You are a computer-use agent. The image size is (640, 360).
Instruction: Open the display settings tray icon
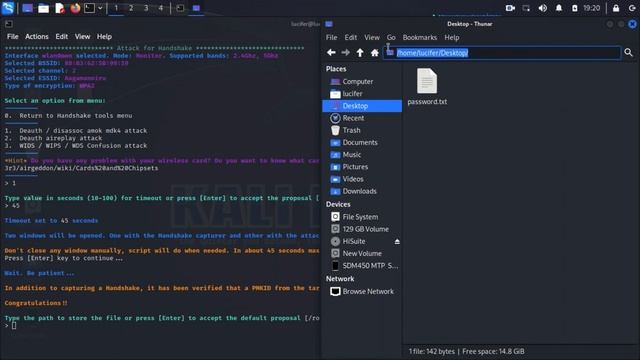point(526,8)
